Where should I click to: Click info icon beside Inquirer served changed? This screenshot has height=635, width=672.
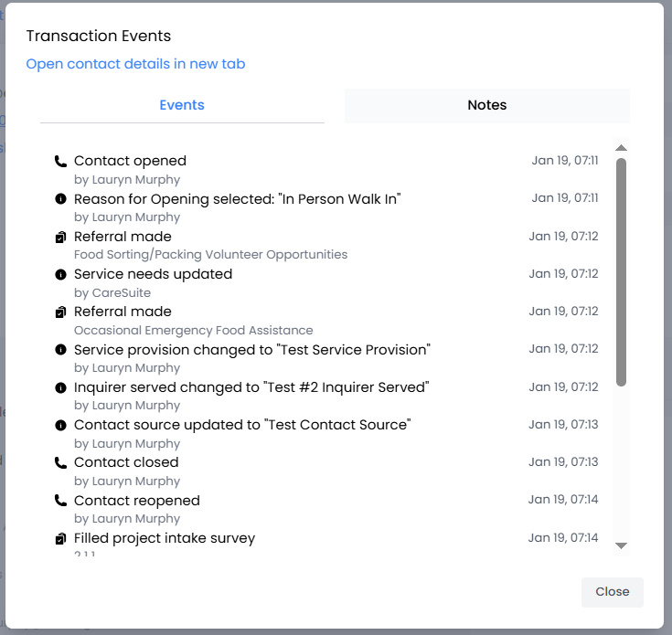click(x=61, y=388)
